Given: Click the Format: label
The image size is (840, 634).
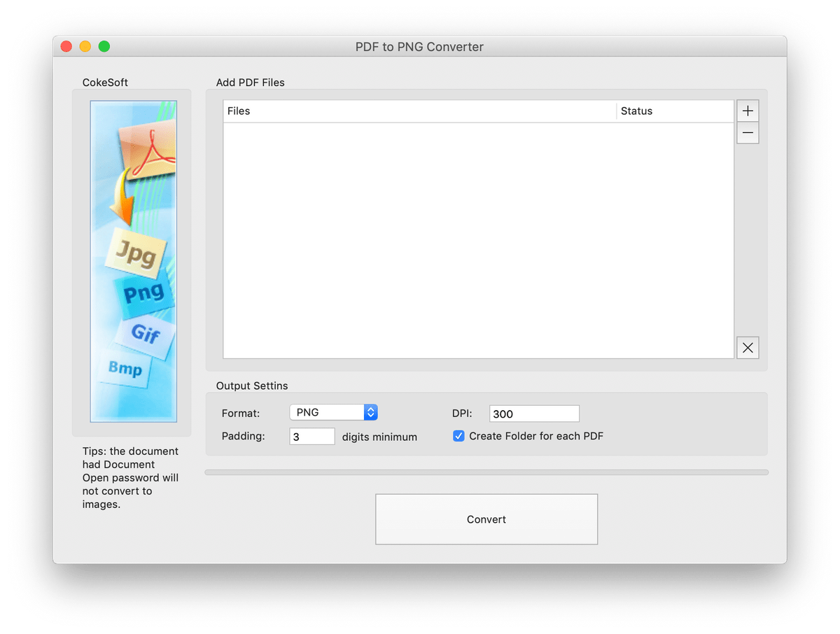Looking at the screenshot, I should tap(241, 414).
